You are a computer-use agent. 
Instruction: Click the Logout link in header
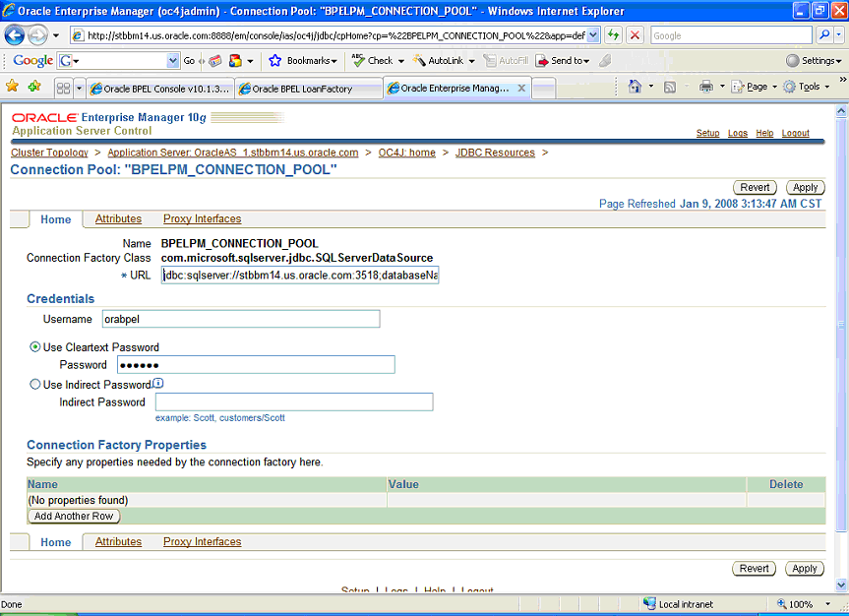tap(796, 133)
